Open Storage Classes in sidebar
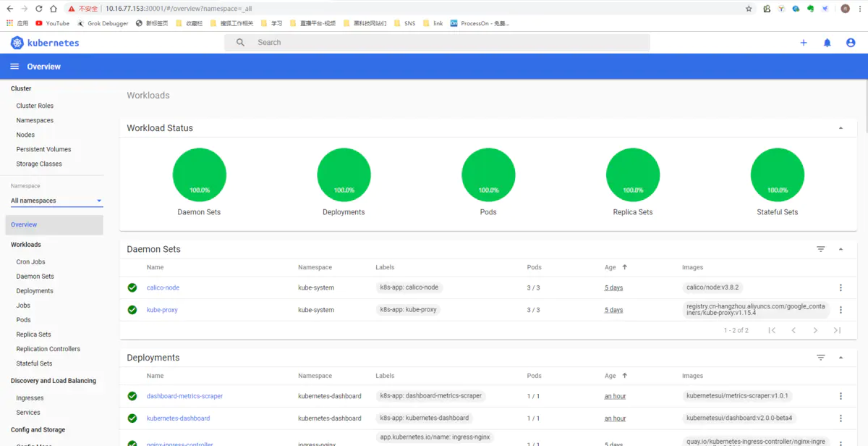The height and width of the screenshot is (446, 868). [x=39, y=164]
